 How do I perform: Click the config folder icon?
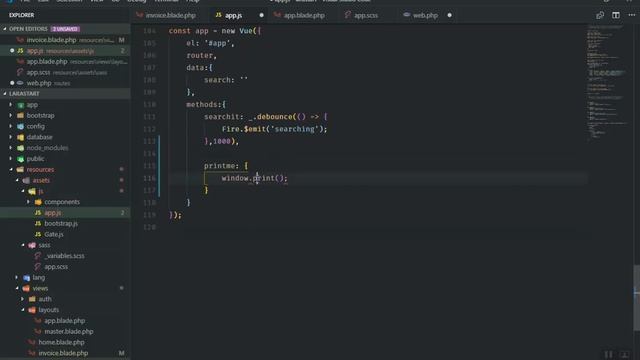(x=20, y=127)
